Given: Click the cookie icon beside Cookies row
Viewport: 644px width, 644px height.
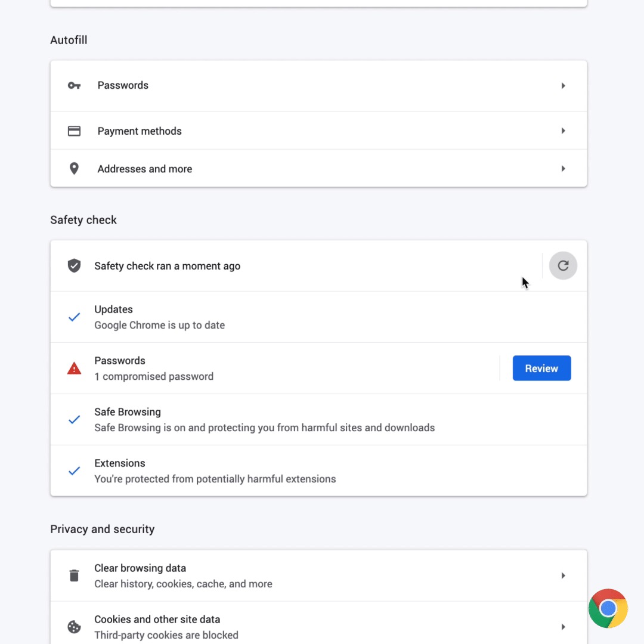Looking at the screenshot, I should [74, 627].
